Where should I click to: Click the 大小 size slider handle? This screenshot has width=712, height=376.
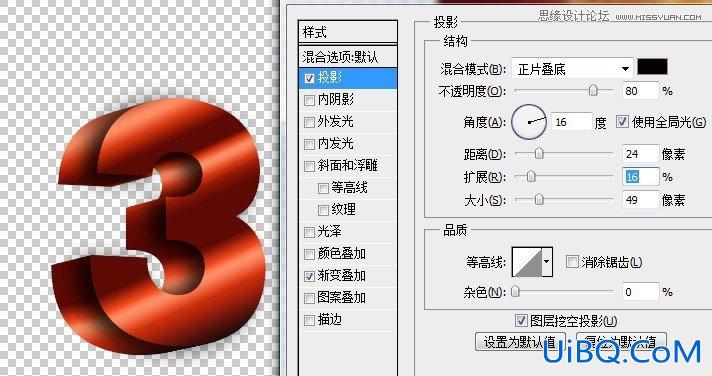[539, 199]
